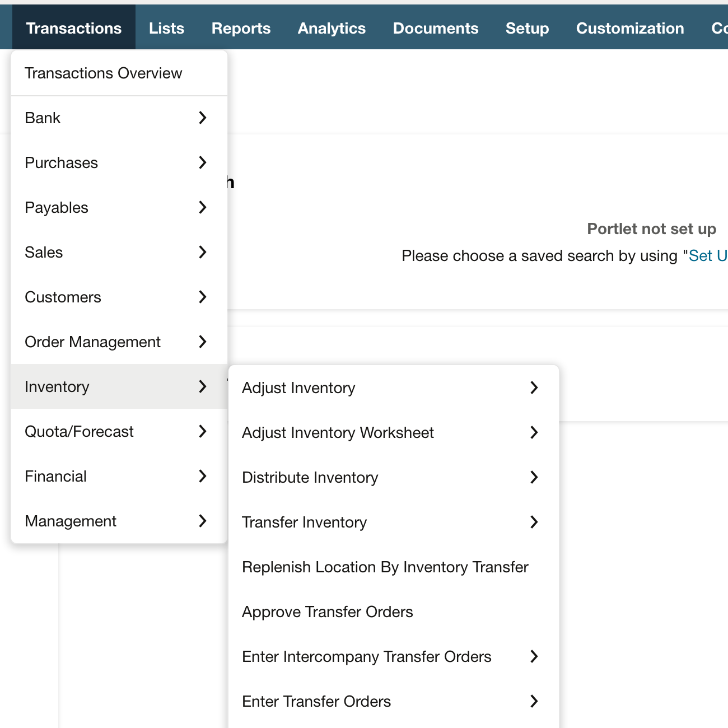Viewport: 728px width, 728px height.
Task: Expand the Adjust Inventory chevron
Action: tap(534, 388)
